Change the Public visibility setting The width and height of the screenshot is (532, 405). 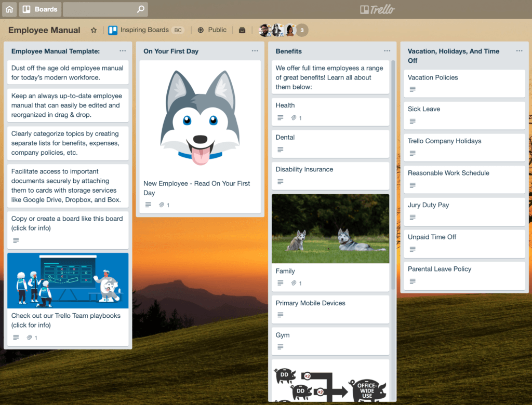tap(212, 30)
